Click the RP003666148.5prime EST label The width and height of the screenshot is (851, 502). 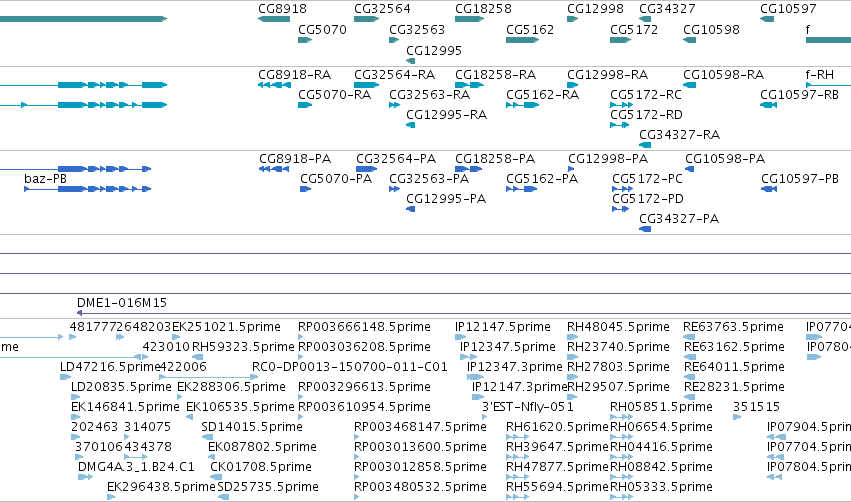click(364, 327)
